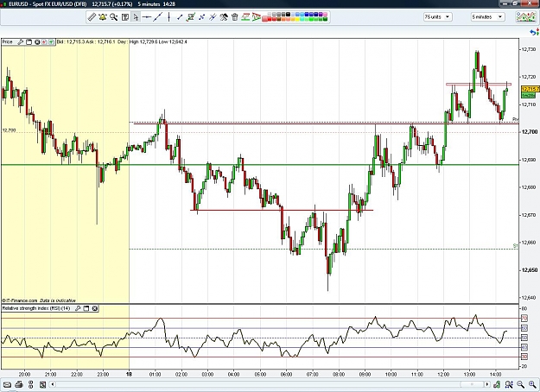This screenshot has height=392, width=540.
Task: Close the RSI indicator panel
Action: 95,308
